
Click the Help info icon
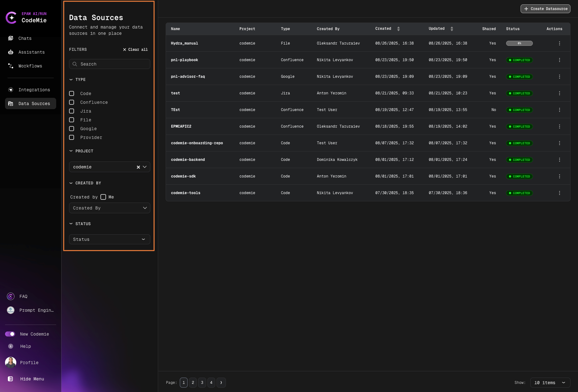pos(10,346)
